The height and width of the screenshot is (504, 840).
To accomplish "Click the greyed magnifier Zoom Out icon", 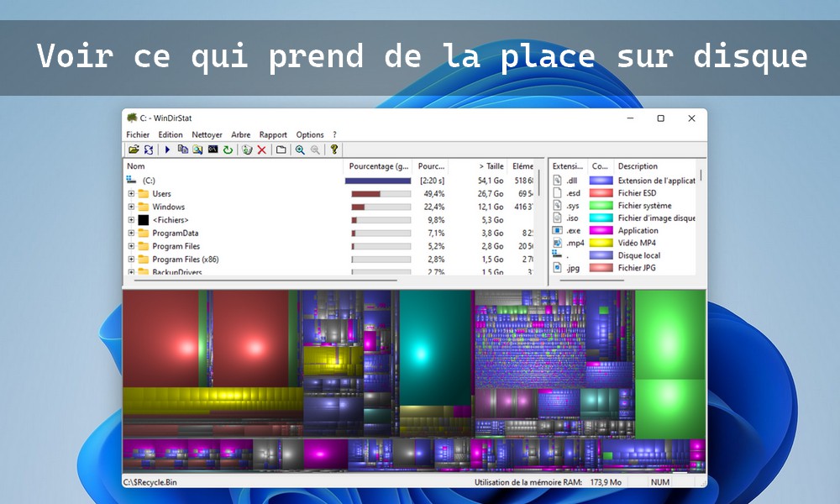I will pyautogui.click(x=315, y=150).
